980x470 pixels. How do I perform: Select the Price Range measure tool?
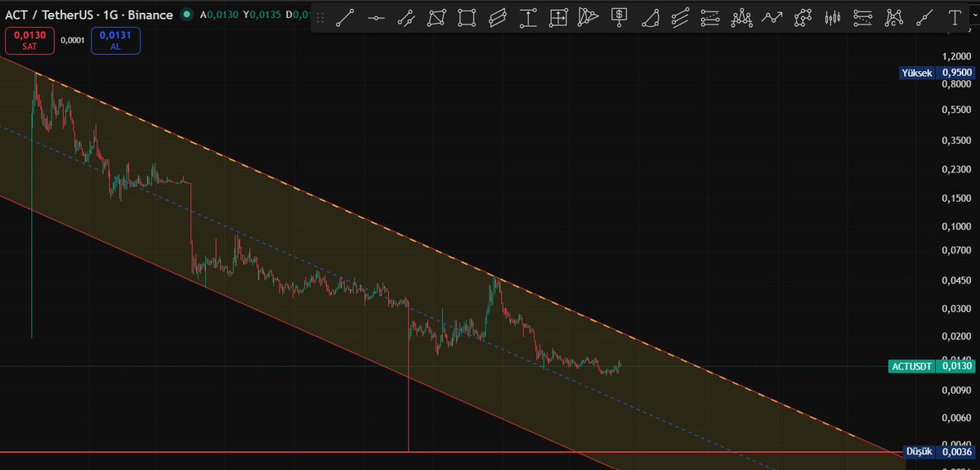click(x=528, y=17)
